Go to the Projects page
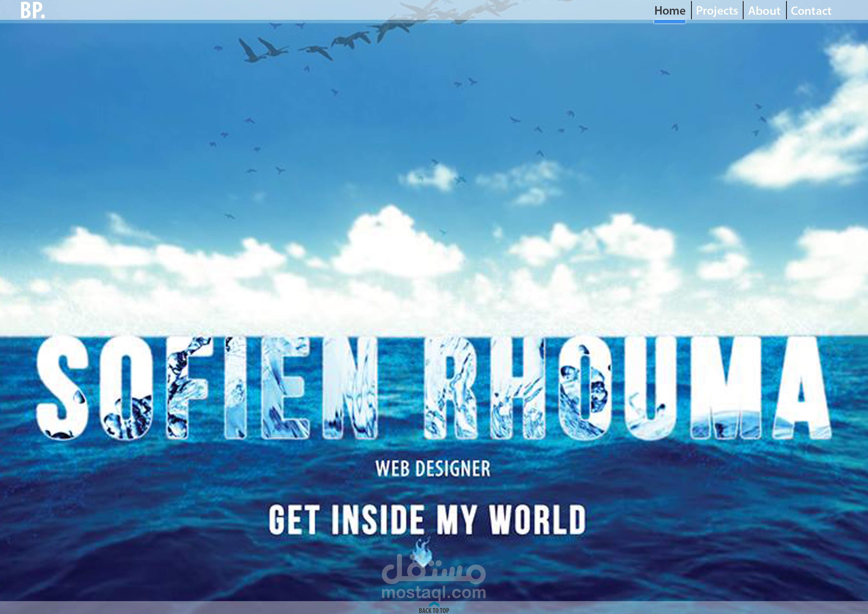Viewport: 868px width, 614px height. 716,11
